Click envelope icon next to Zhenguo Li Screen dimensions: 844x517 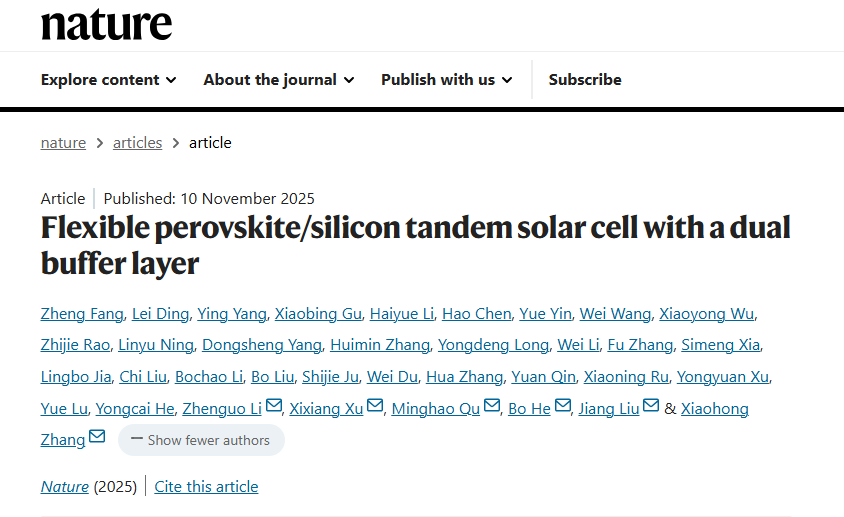point(274,406)
